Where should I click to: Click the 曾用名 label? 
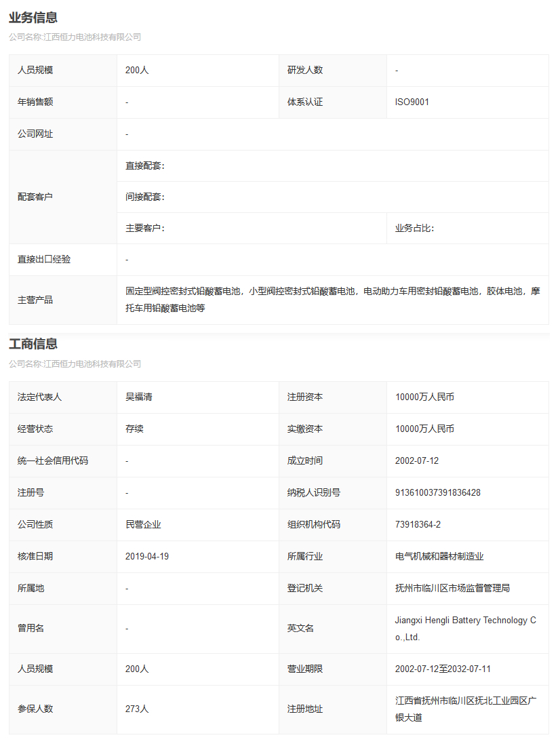pyautogui.click(x=31, y=628)
